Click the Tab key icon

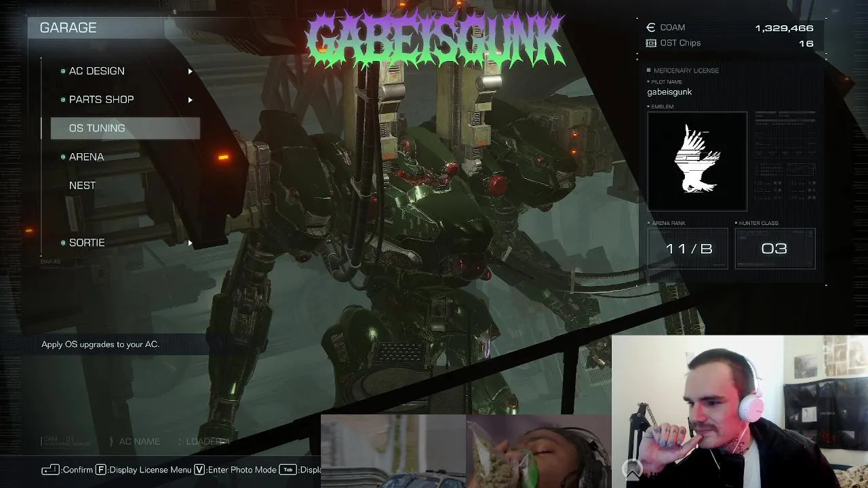coord(288,470)
